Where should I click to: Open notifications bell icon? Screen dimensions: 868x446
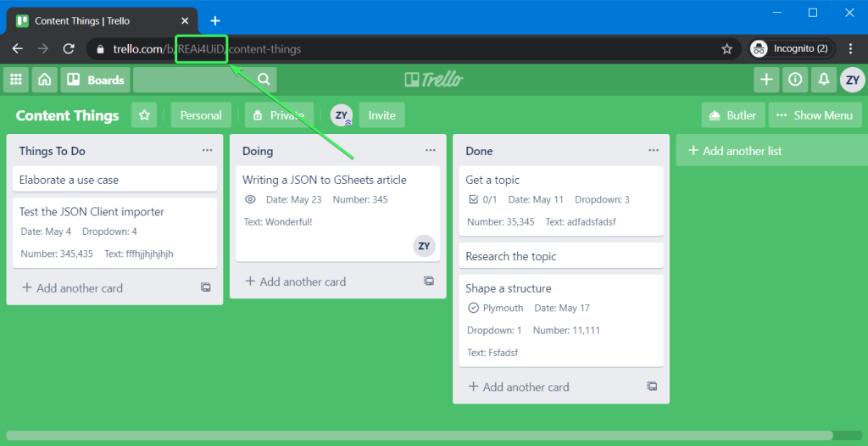(x=824, y=80)
